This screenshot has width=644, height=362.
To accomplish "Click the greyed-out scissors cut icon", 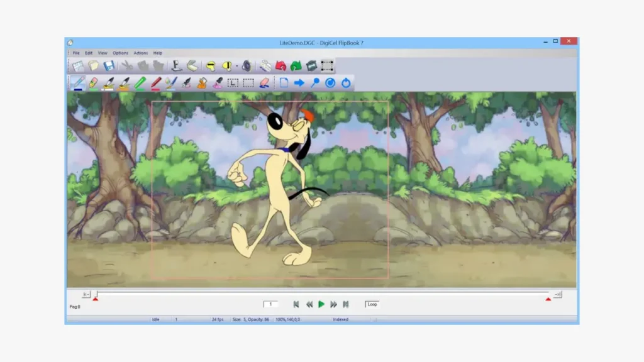I will coord(127,65).
